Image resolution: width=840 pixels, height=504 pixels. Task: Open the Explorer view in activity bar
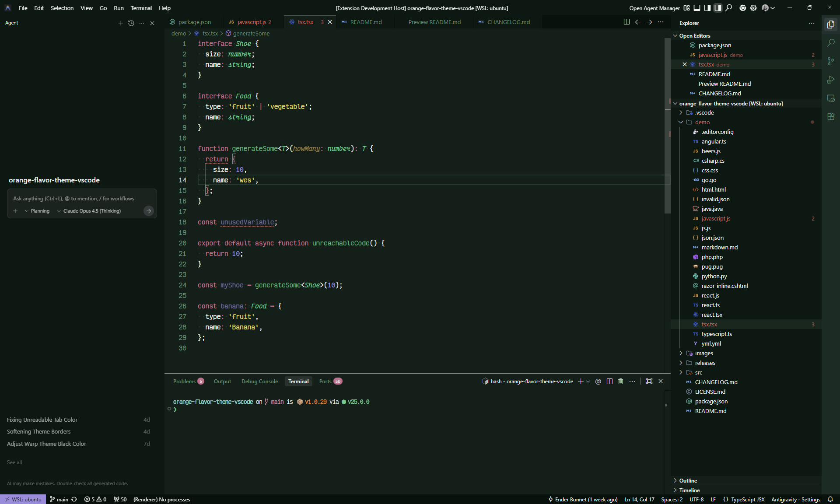pyautogui.click(x=830, y=24)
